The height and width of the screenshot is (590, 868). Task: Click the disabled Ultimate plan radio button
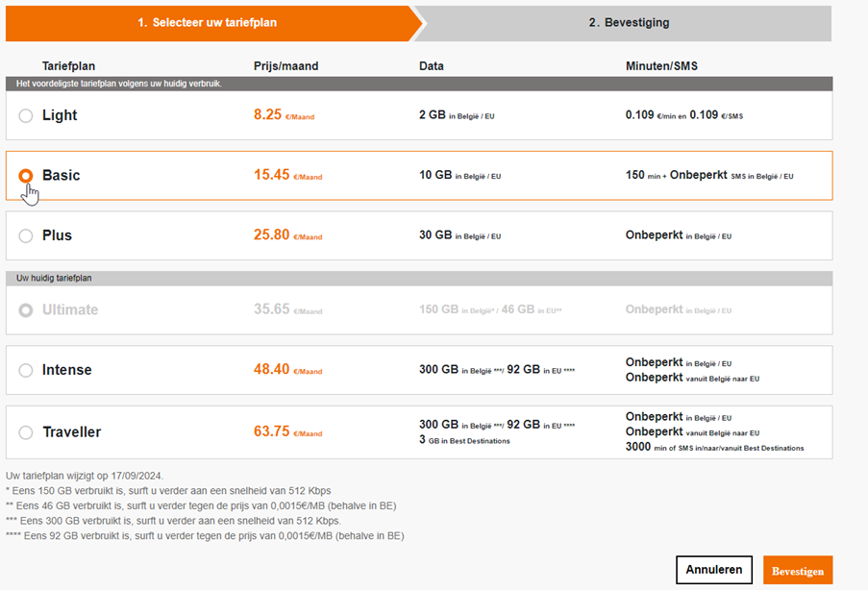pos(26,309)
